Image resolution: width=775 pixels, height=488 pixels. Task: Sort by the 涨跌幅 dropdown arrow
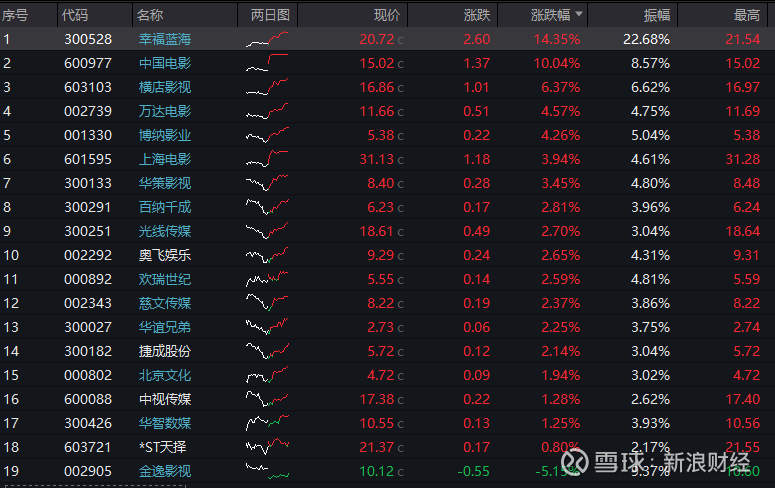click(x=579, y=14)
